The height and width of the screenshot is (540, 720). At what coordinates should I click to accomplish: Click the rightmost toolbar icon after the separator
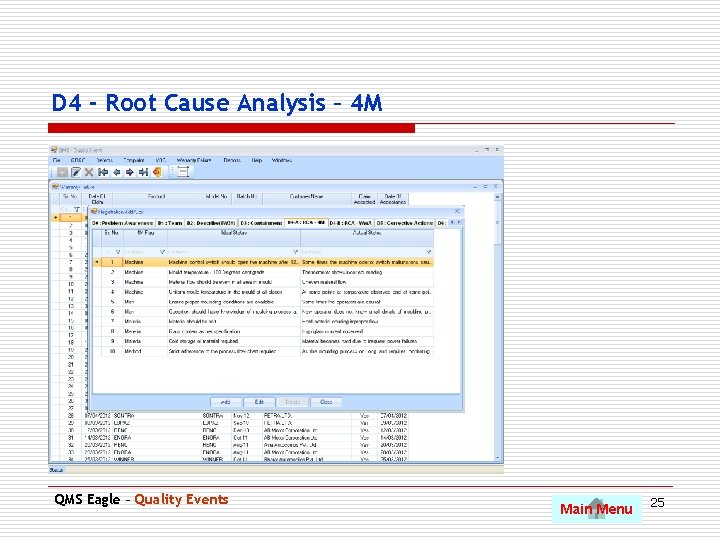183,172
